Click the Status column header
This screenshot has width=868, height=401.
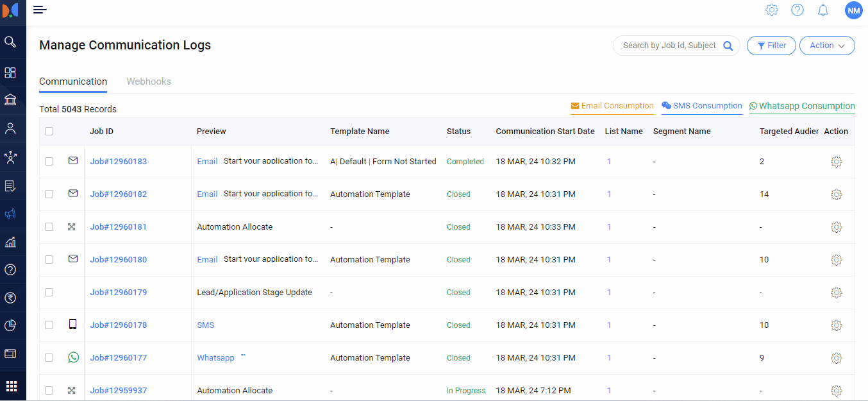coord(458,131)
